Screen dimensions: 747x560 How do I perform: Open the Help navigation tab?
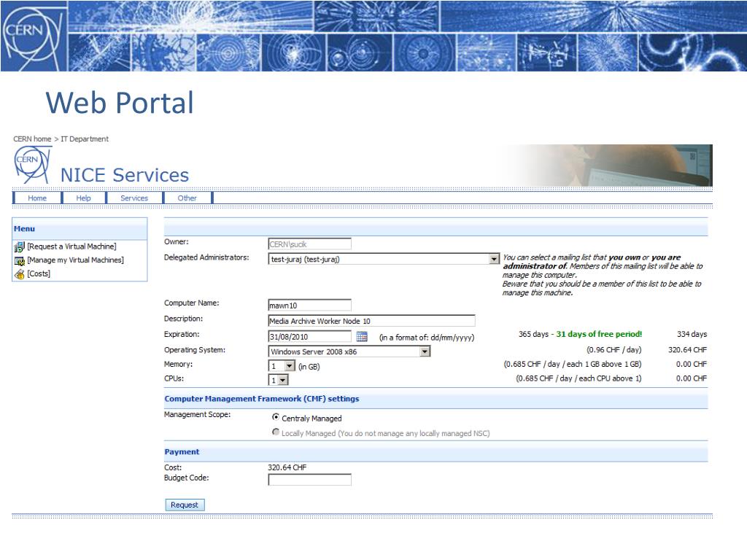pos(83,198)
